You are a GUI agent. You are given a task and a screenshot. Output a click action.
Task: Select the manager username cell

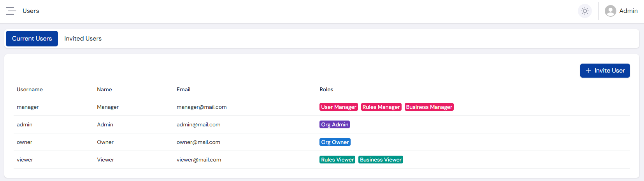click(x=28, y=107)
